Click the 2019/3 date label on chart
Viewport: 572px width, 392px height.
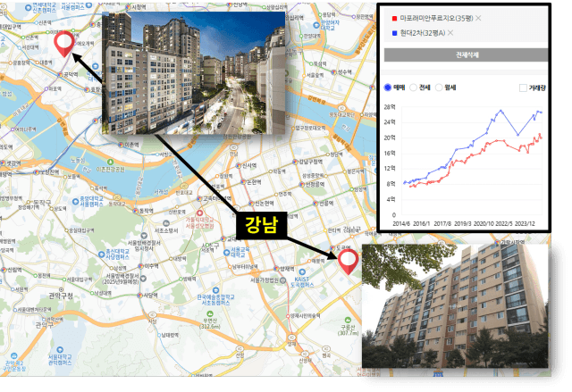[x=463, y=224]
